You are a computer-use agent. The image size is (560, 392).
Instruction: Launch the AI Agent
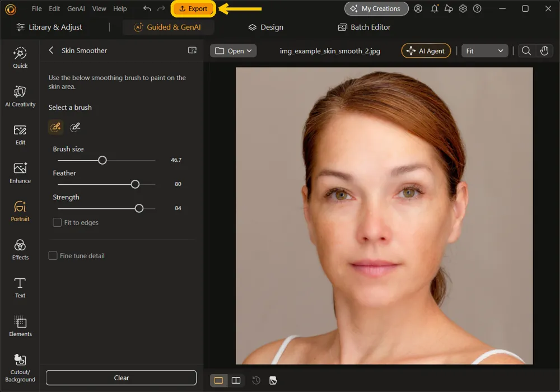click(x=426, y=51)
